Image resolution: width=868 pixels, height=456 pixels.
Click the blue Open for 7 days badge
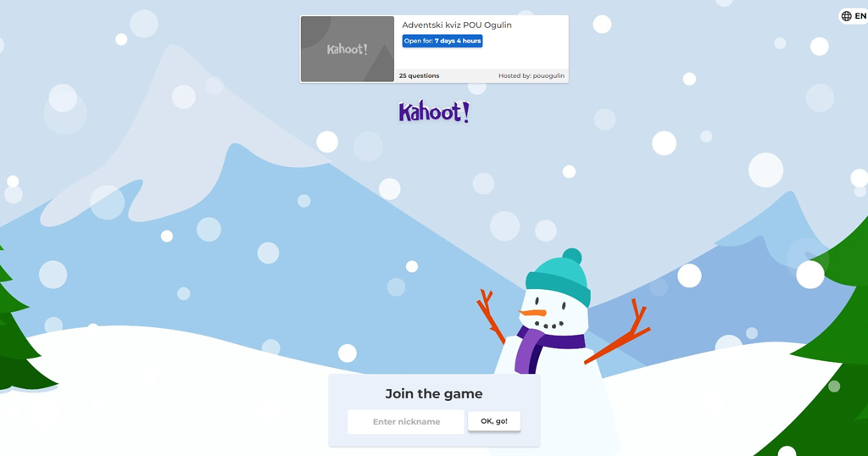point(442,41)
